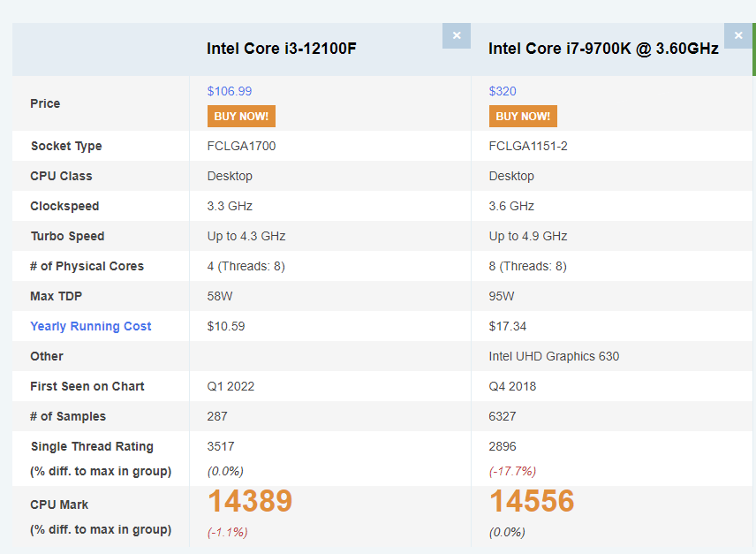Screen dimensions: 756x554
Task: Click the $17.34 yearly cost value
Action: coord(507,326)
